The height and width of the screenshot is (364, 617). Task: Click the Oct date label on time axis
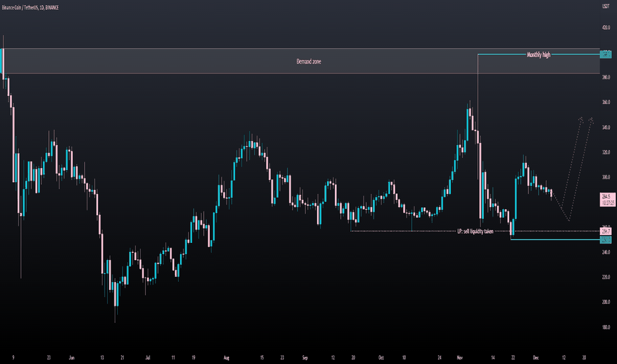tap(381, 357)
